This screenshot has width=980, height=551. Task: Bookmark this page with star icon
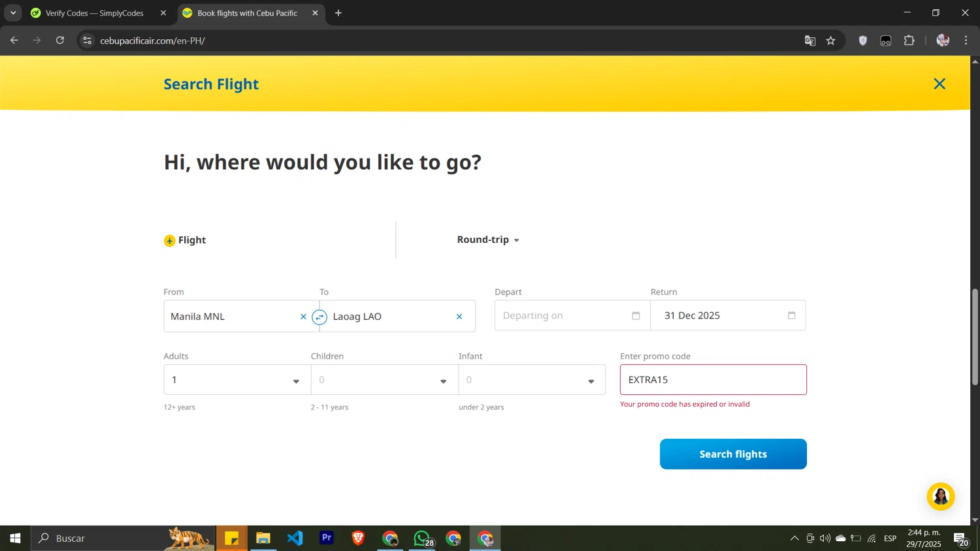[x=831, y=40]
